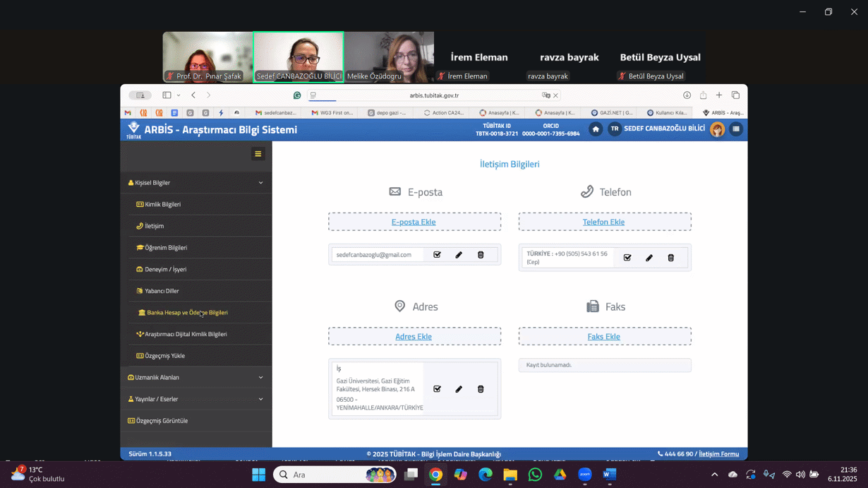Viewport: 868px width, 488px height.
Task: Click the E-posta Ekle link
Action: click(x=414, y=222)
